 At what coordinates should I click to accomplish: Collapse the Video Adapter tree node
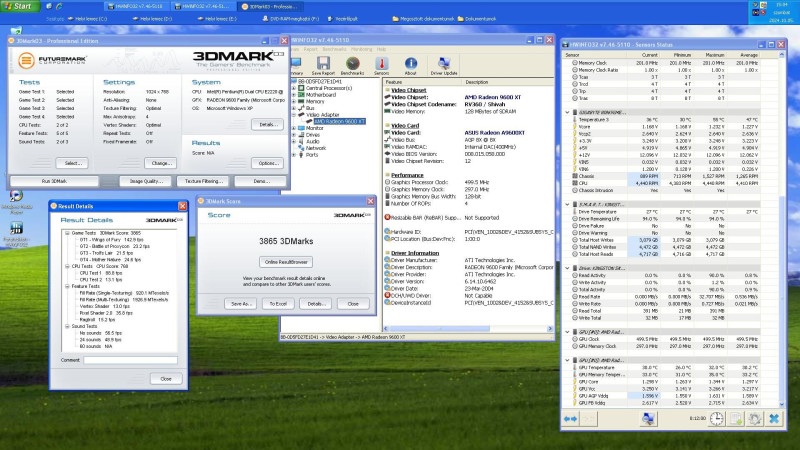click(294, 115)
